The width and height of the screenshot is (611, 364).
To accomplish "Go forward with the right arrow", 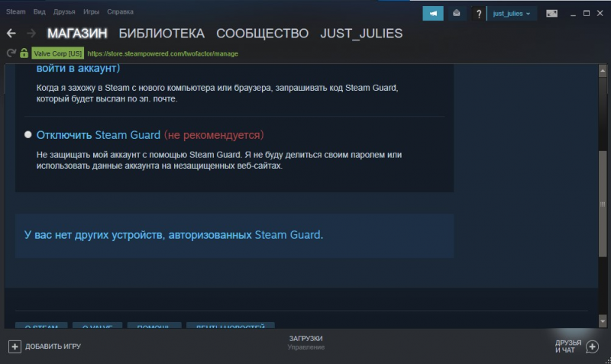I will click(x=31, y=34).
